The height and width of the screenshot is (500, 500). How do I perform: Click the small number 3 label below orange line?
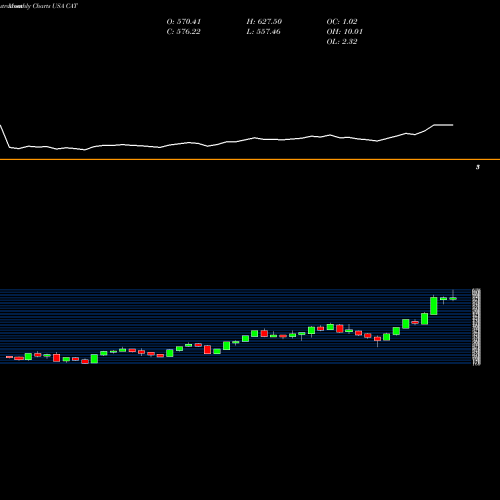click(x=478, y=167)
